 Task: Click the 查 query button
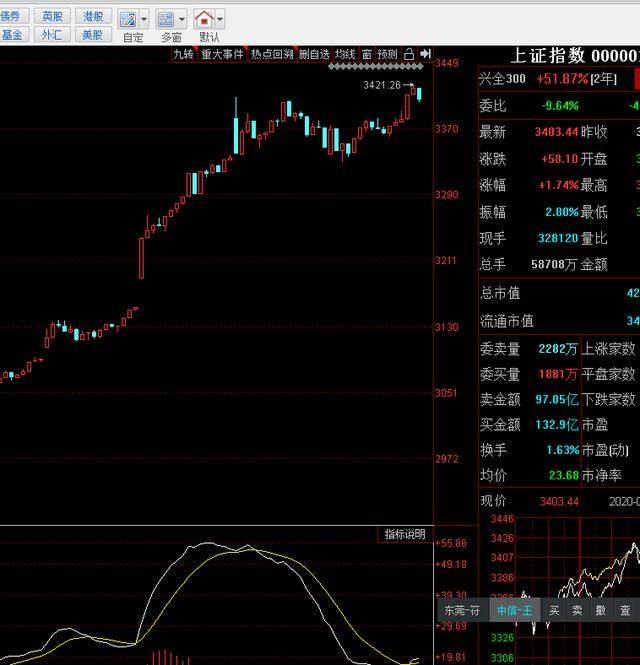tap(625, 610)
